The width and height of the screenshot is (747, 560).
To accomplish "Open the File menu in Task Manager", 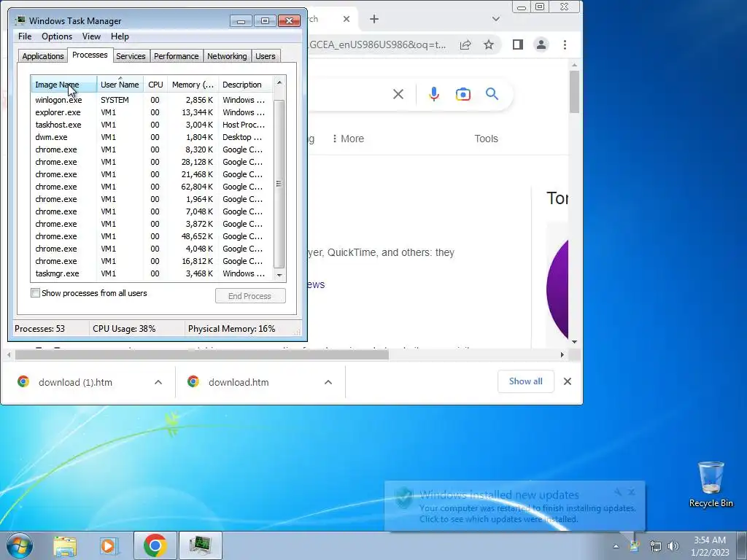I will pyautogui.click(x=25, y=36).
